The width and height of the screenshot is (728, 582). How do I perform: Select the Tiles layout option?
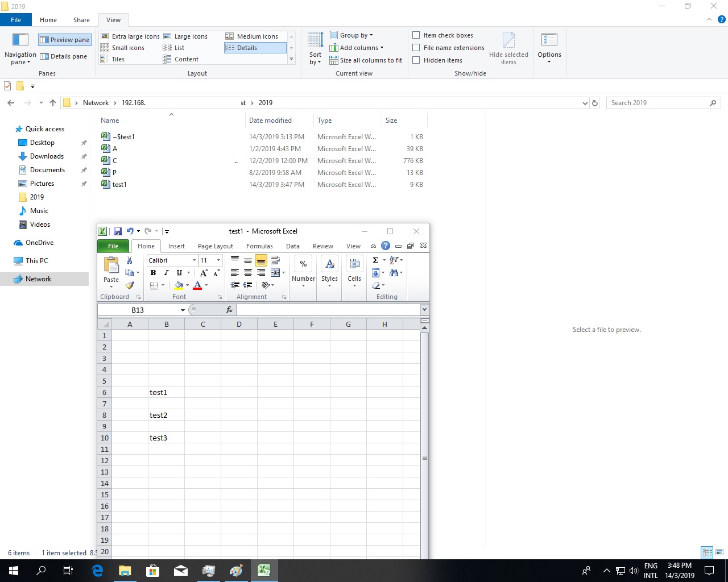click(x=113, y=59)
